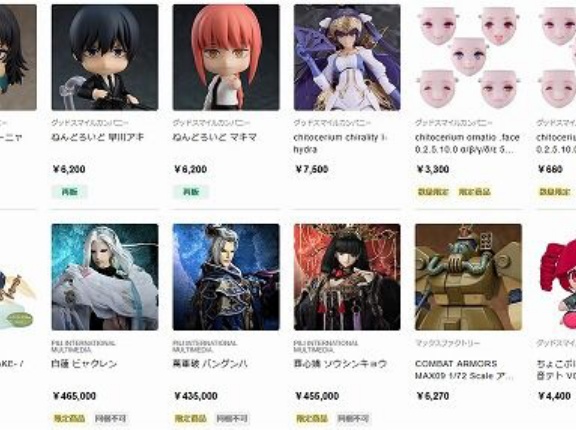
Task: Open the Nendoroid Hayakawa Aki product image
Action: (105, 57)
